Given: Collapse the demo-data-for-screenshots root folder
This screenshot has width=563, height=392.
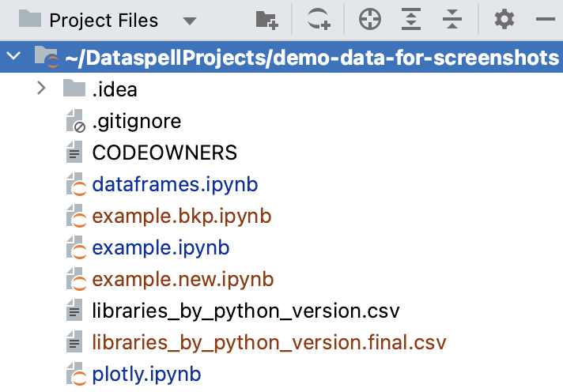Looking at the screenshot, I should [x=13, y=58].
